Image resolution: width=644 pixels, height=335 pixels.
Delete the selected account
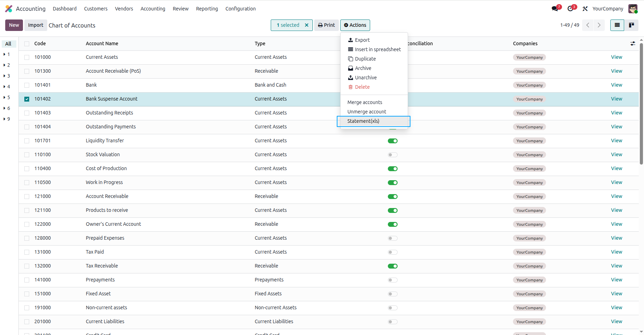pos(374,87)
